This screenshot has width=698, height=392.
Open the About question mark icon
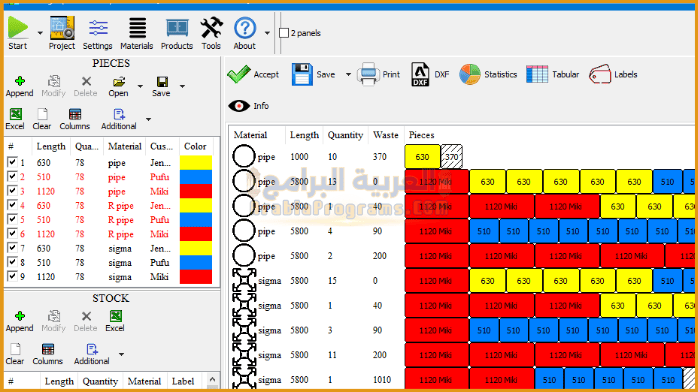tap(245, 28)
